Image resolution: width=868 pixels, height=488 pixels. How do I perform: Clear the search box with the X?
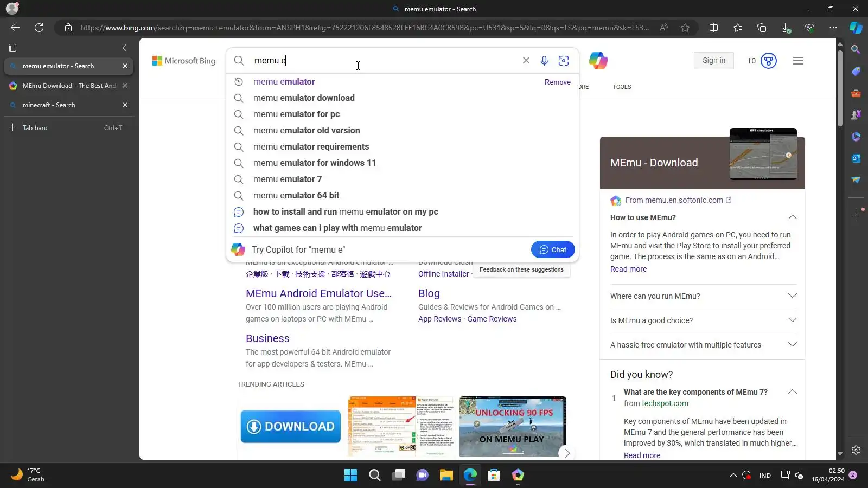(526, 60)
